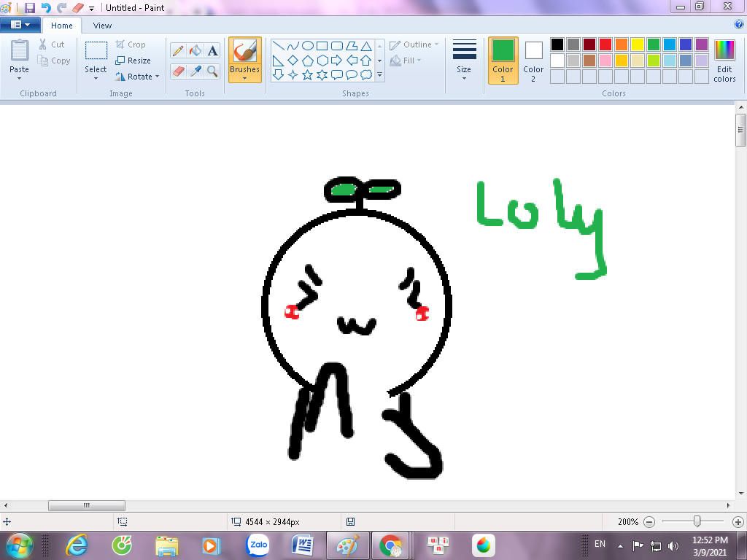The image size is (747, 560).
Task: Click the Resize button
Action: coord(133,61)
